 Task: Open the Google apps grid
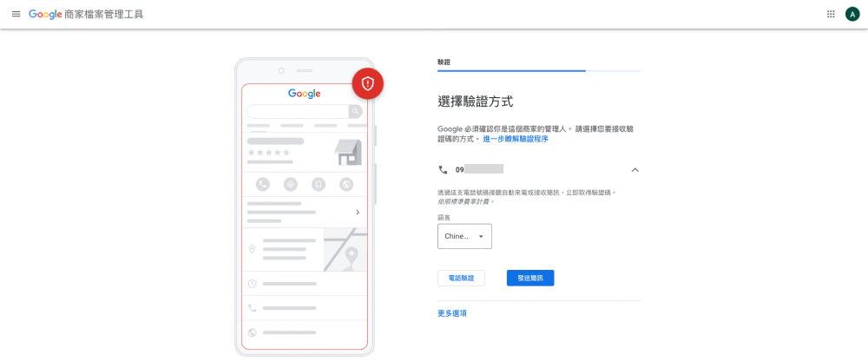coord(831,15)
